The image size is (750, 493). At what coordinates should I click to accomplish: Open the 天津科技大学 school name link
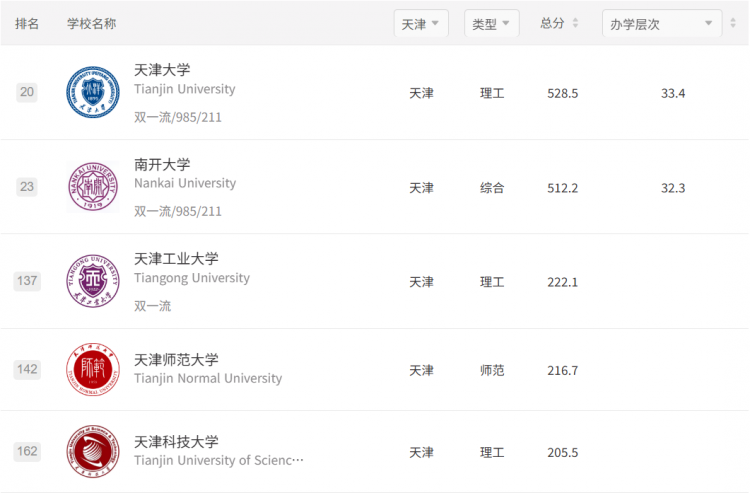coord(176,442)
